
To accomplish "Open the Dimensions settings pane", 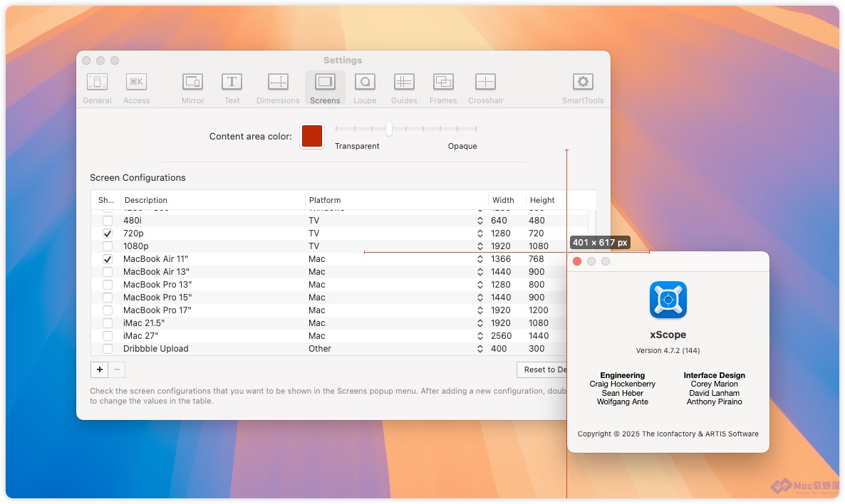I will click(x=278, y=89).
